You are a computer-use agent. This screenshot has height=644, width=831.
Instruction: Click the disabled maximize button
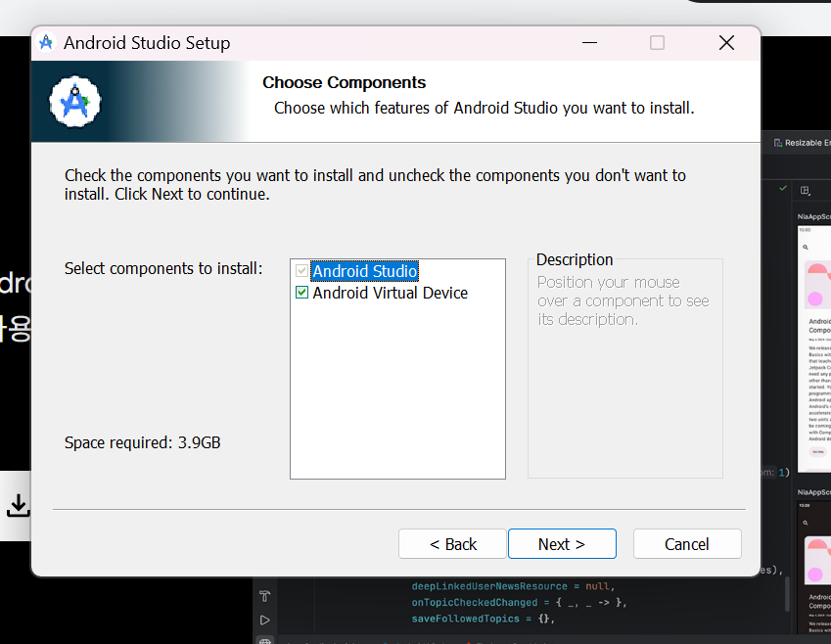[657, 42]
